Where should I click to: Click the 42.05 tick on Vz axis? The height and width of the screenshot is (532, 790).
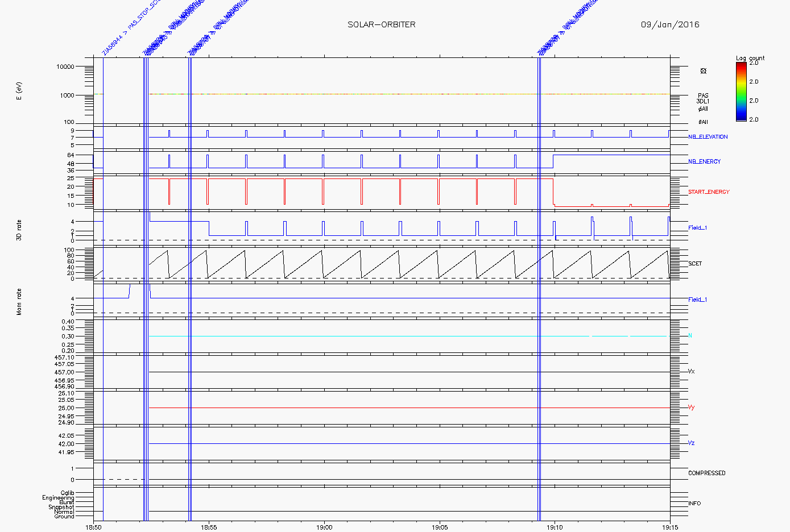click(66, 435)
